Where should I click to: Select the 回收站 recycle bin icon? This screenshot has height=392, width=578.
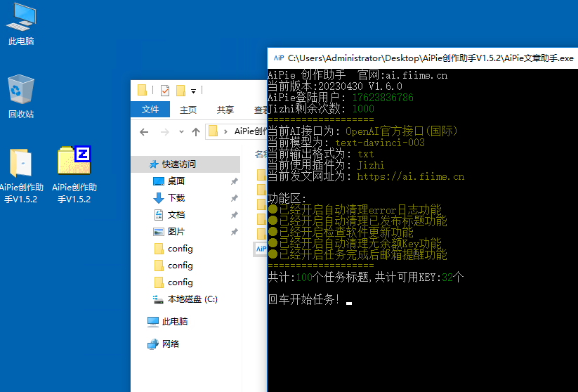pos(21,97)
